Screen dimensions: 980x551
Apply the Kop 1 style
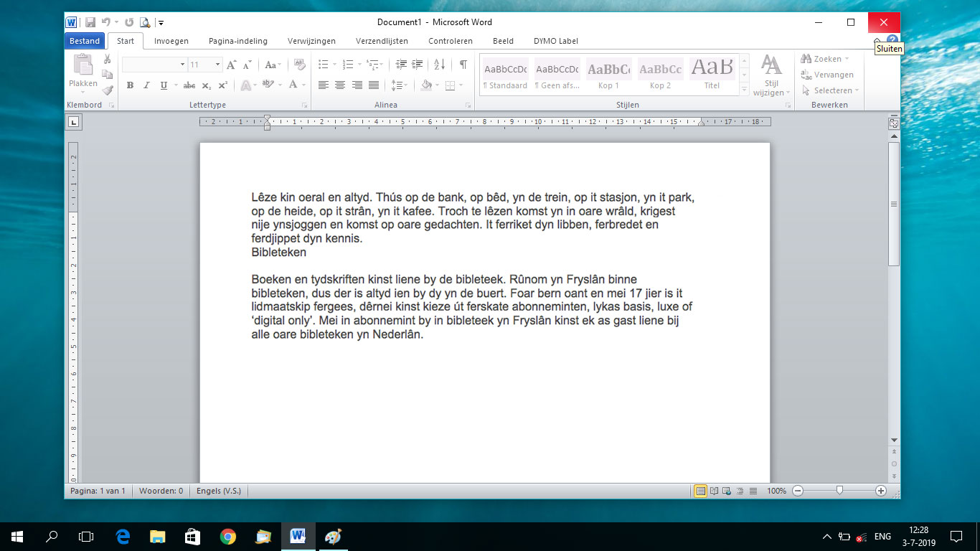(608, 75)
